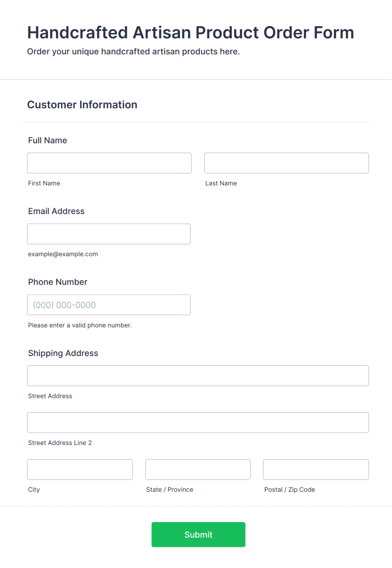
Task: Click the Customer Information section heading
Action: coord(82,104)
